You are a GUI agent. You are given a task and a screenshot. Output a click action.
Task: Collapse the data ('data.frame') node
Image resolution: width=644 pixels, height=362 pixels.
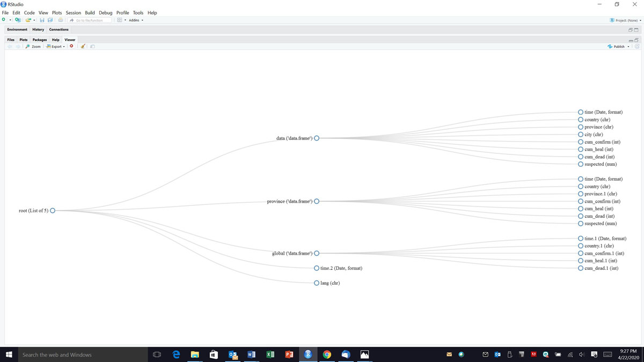[x=317, y=138]
